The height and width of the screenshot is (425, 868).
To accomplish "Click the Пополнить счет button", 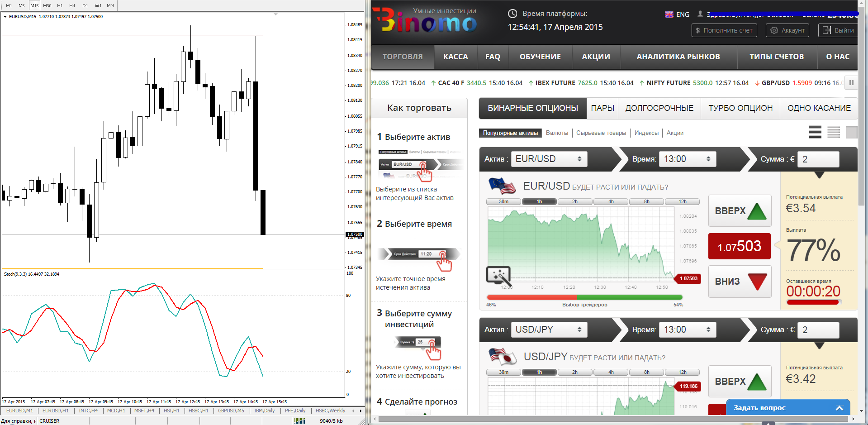I will coord(724,30).
